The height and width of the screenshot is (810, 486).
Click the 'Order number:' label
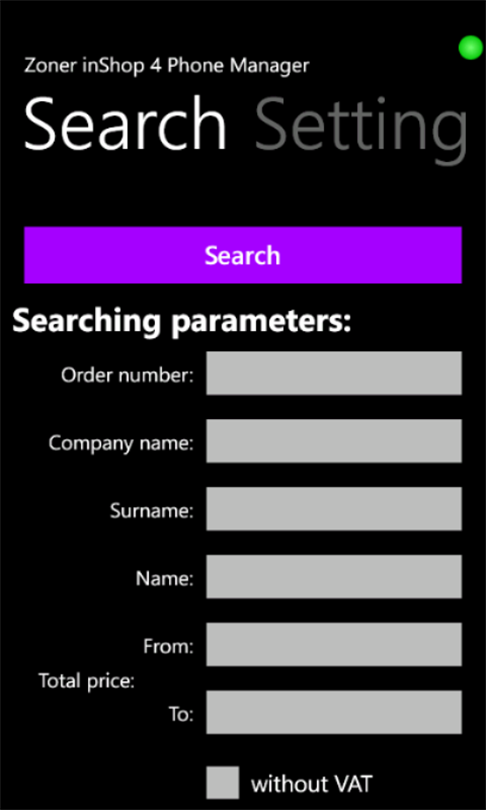[128, 376]
